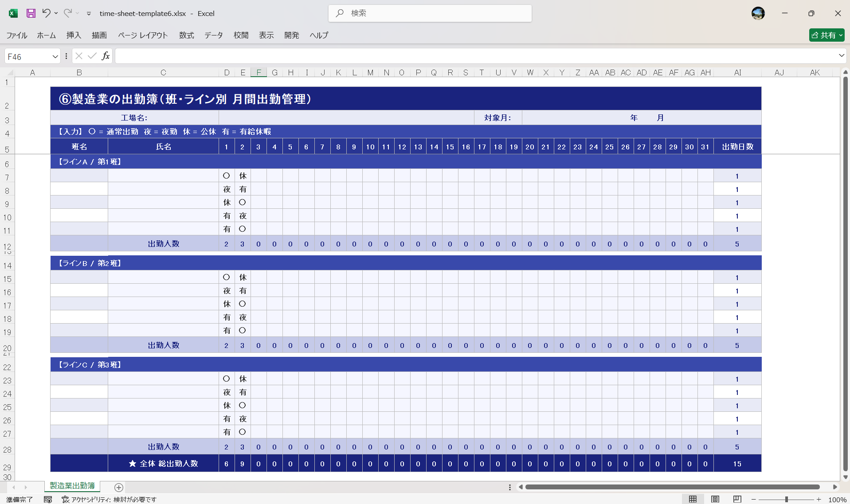
Task: Click the 【ラインC / 第3班】 section row
Action: tap(406, 365)
